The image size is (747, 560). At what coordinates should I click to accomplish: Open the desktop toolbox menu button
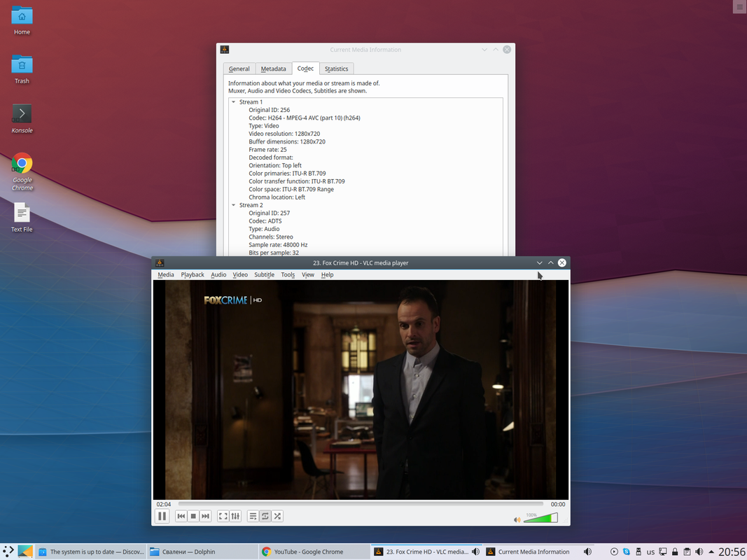point(739,7)
